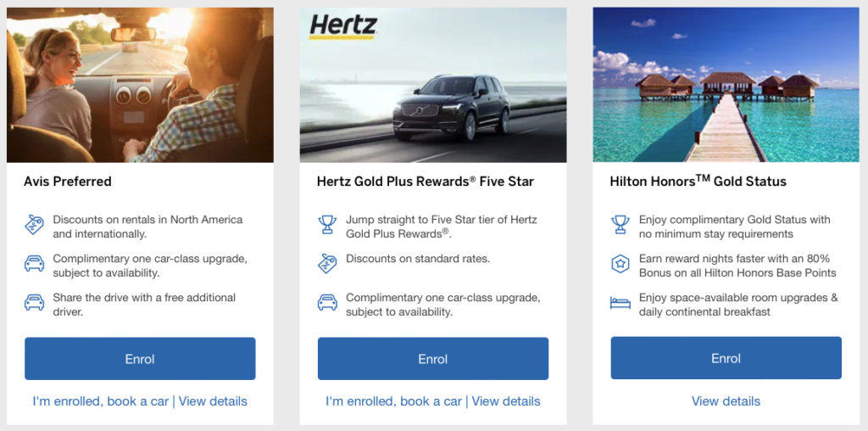The width and height of the screenshot is (868, 431).
Task: Click the Hilton reward nights star badge icon
Action: pos(620,265)
